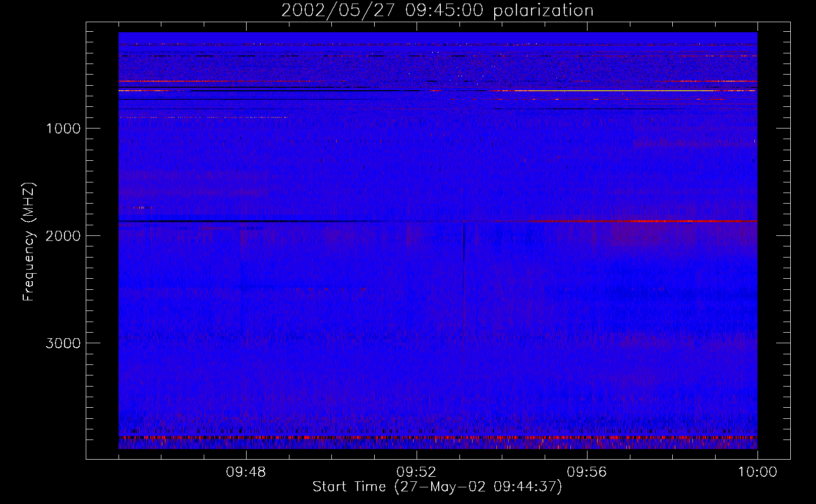Click the 'Frequency (MHZ)' axis label
This screenshot has width=816, height=504.
(29, 242)
